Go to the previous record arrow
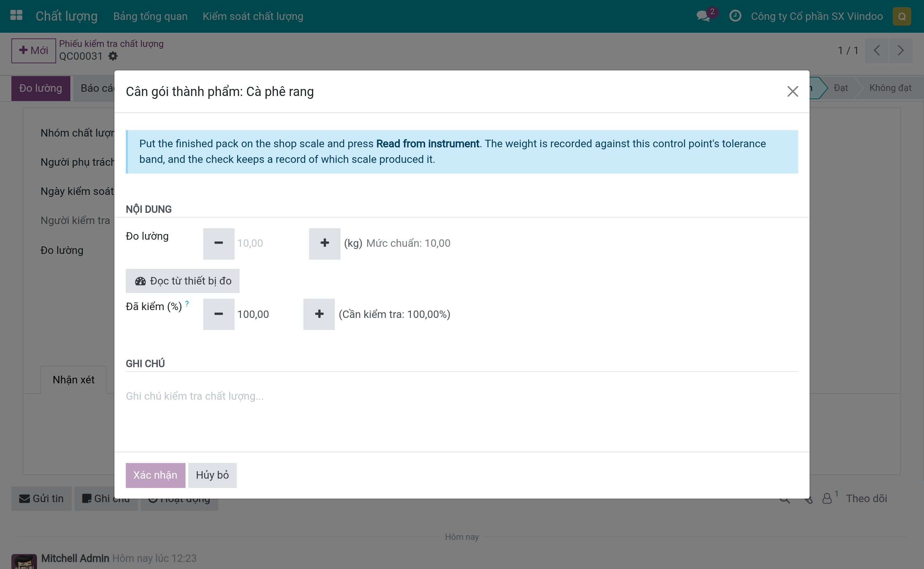Viewport: 924px width, 569px height. tap(877, 50)
